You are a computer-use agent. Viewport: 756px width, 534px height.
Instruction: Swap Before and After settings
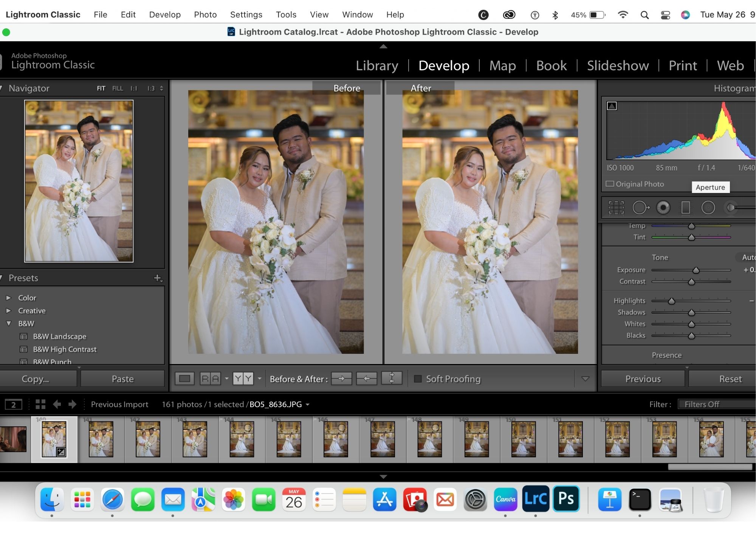tap(392, 378)
